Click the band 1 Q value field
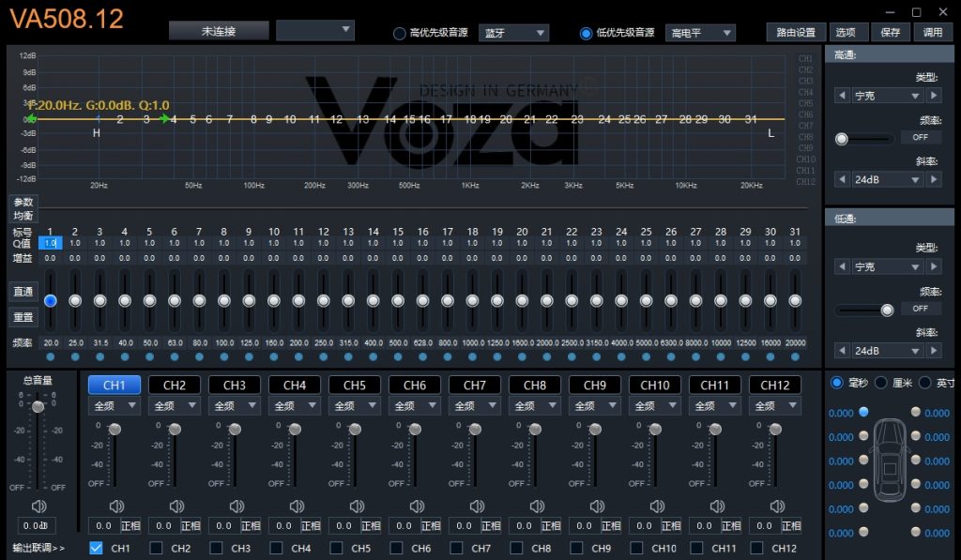 coord(51,243)
